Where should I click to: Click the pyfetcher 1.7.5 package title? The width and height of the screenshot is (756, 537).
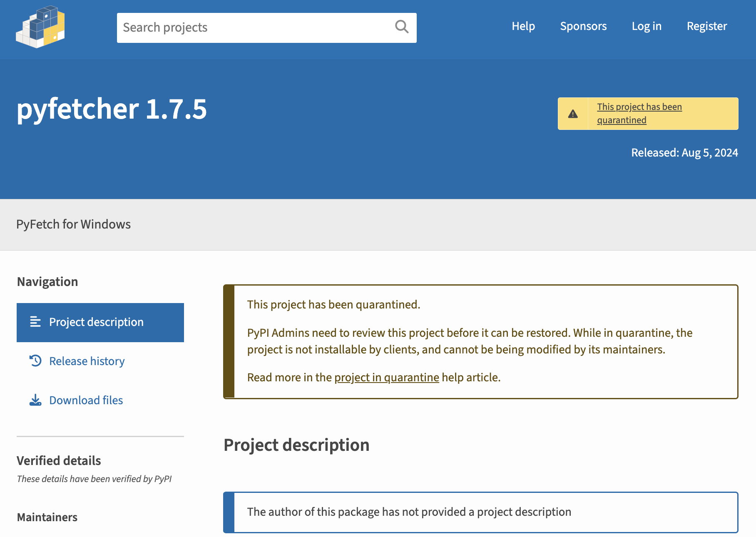click(x=112, y=109)
